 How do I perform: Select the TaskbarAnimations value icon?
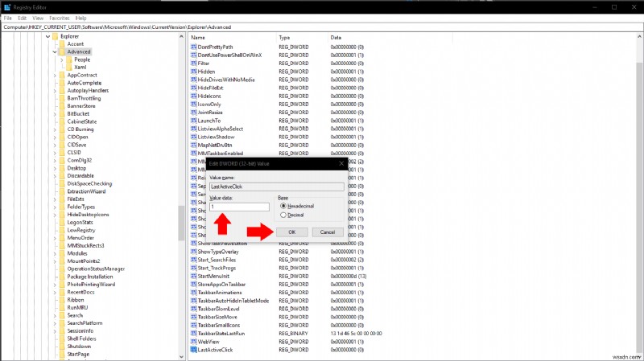point(194,293)
